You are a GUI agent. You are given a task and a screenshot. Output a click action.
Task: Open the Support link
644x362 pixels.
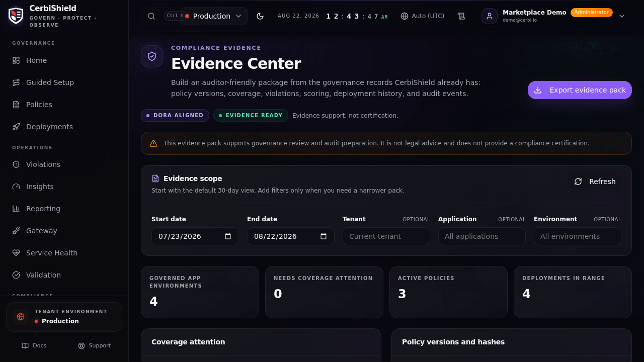tap(94, 345)
